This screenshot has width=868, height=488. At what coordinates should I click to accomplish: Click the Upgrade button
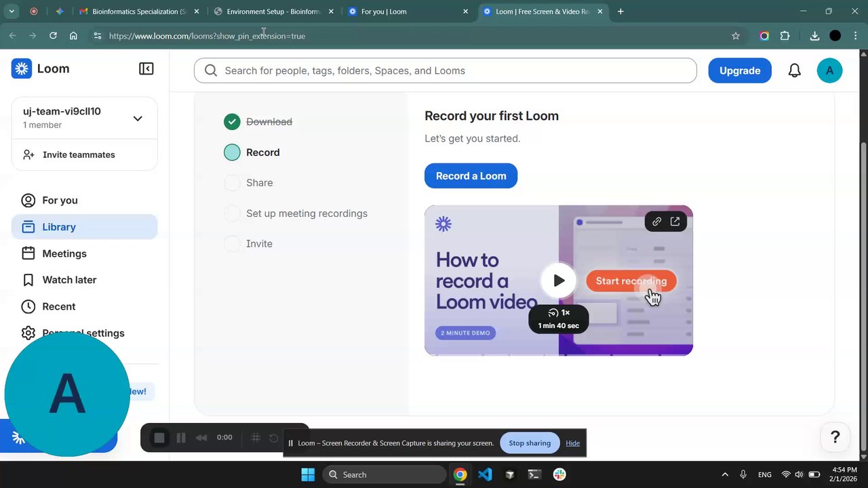pyautogui.click(x=740, y=70)
